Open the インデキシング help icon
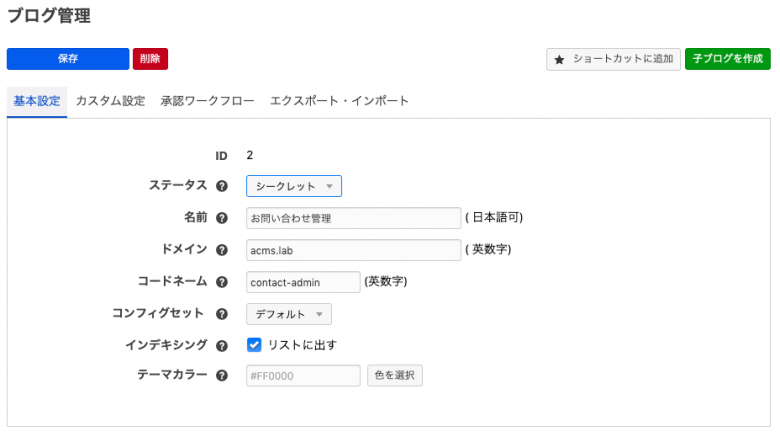The width and height of the screenshot is (780, 437). click(x=222, y=345)
